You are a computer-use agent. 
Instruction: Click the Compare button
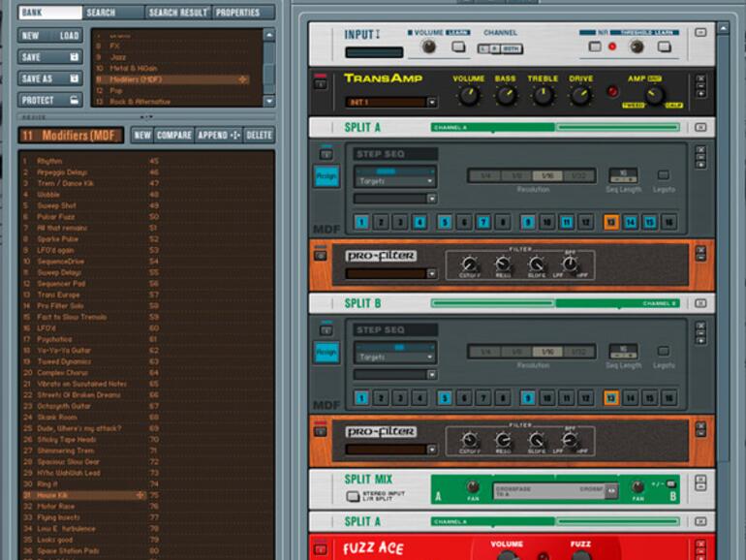[174, 136]
